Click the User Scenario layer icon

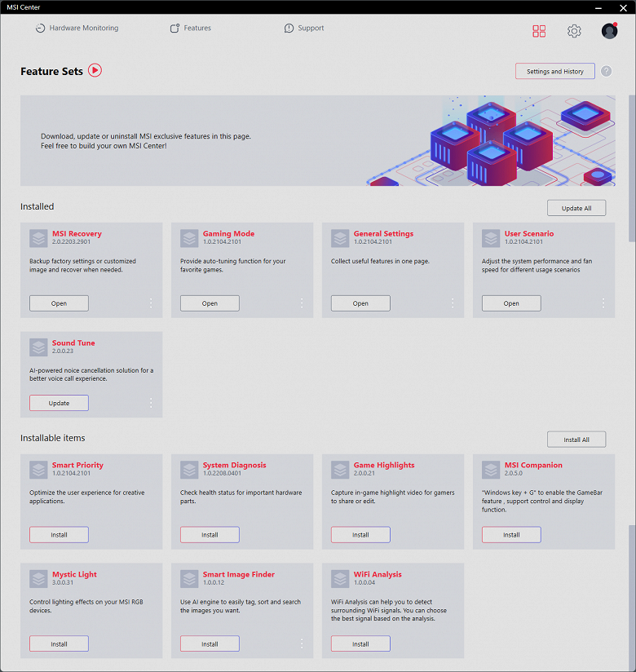pyautogui.click(x=491, y=238)
